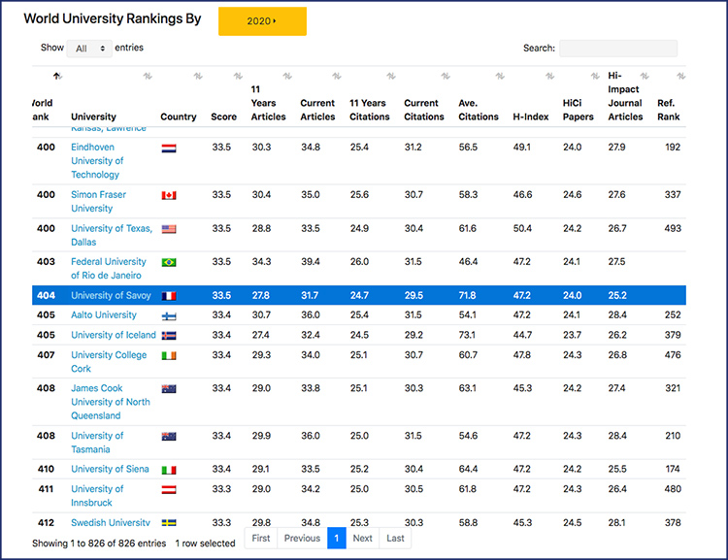The image size is (728, 560).
Task: Open Federal University of Rio de Janeiro link
Action: 108,269
